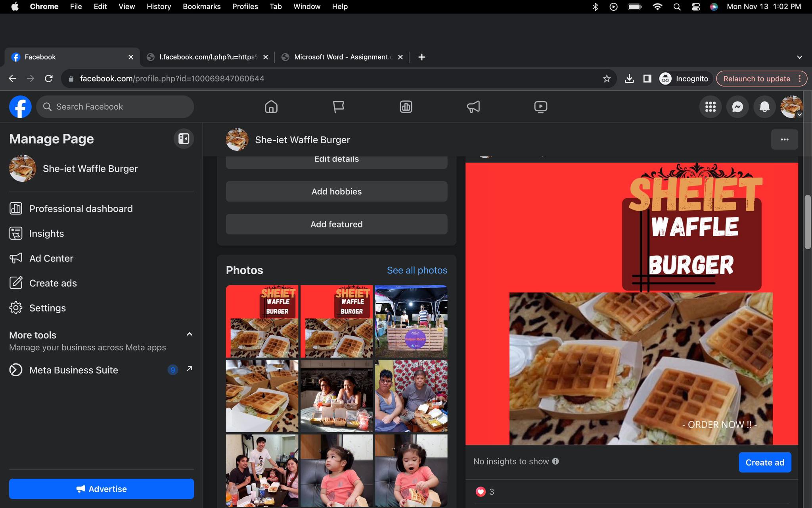Open the Bookmarks menu in menu bar

(x=201, y=6)
